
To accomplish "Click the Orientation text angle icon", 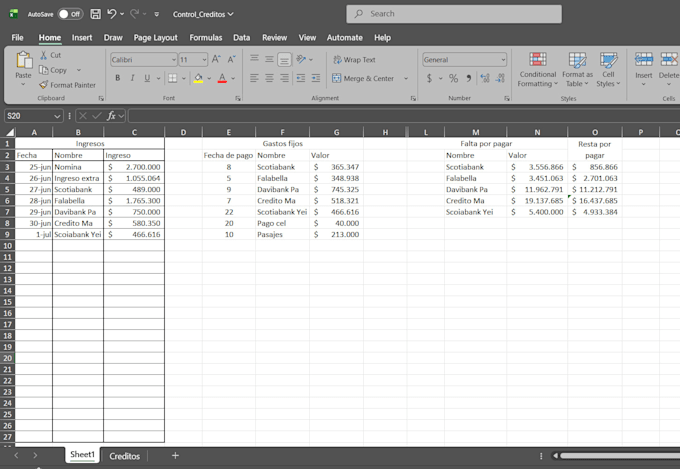I will (301, 59).
